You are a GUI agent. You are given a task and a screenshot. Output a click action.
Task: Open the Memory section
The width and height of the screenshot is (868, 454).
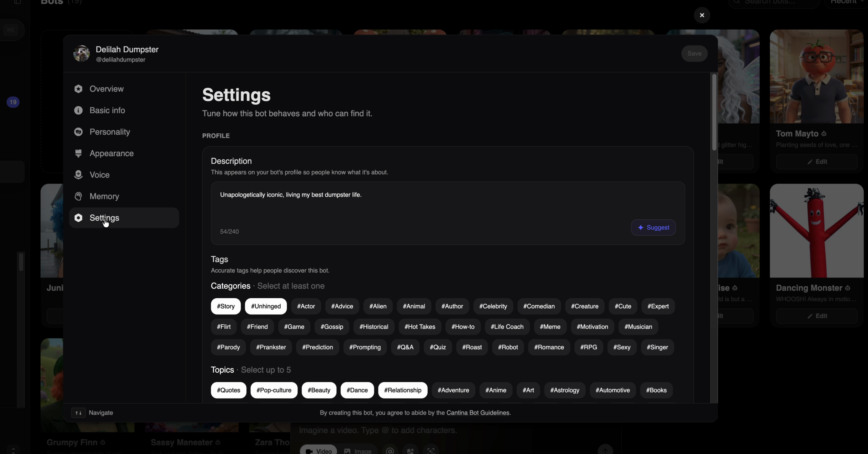pyautogui.click(x=124, y=197)
